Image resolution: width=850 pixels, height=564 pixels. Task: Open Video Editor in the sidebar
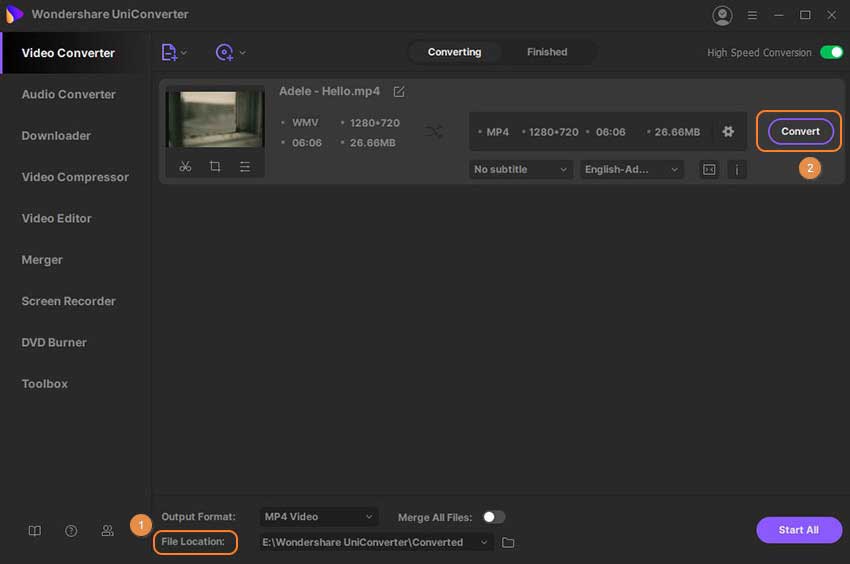(56, 218)
